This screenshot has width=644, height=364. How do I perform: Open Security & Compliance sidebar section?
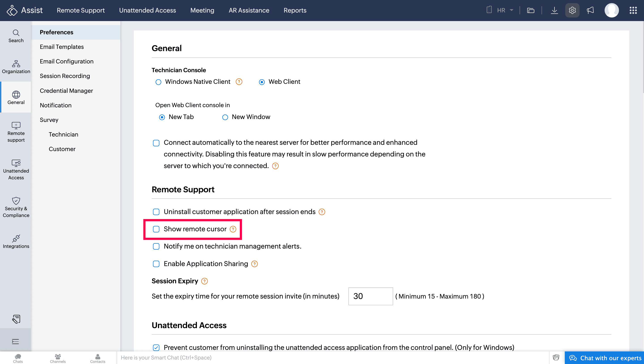point(16,207)
